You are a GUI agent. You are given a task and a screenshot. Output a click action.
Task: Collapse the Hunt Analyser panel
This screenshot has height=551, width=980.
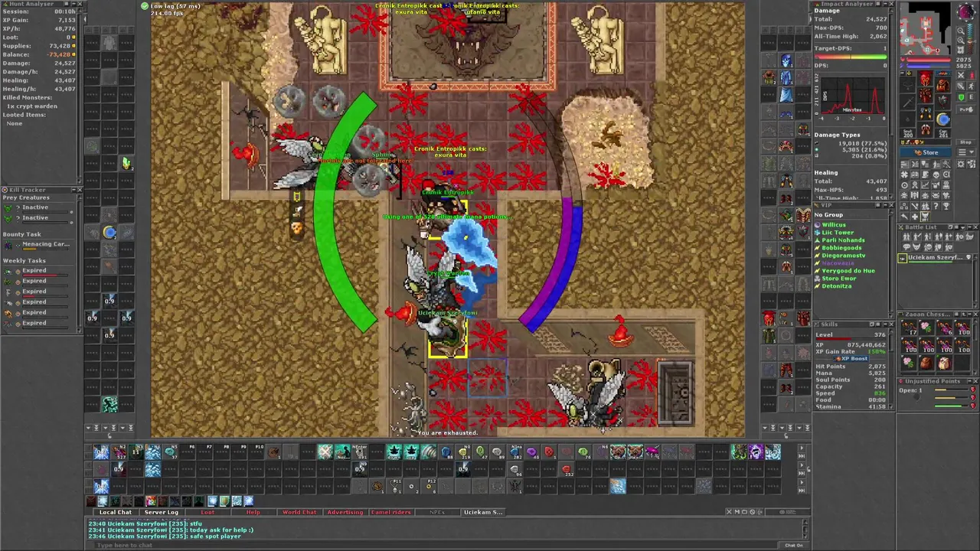tap(74, 4)
